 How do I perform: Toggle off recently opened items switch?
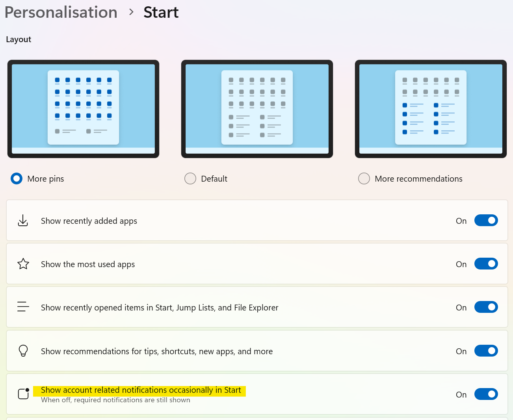(x=486, y=307)
